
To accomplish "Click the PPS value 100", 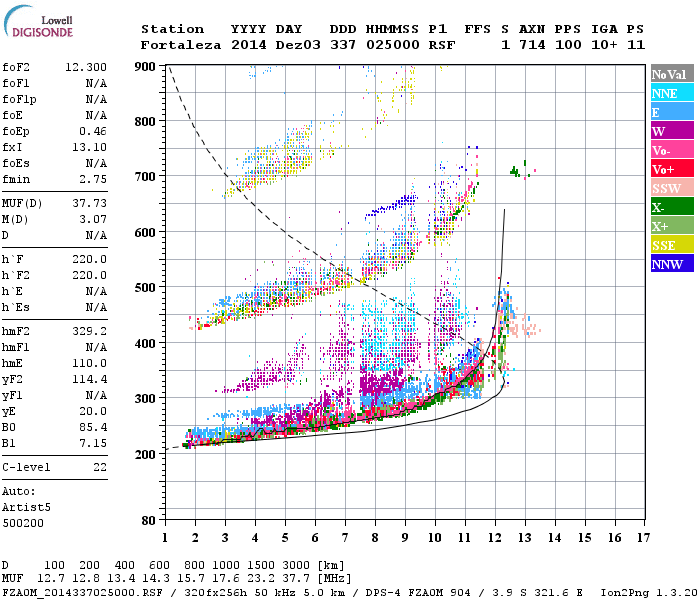I will click(x=568, y=45).
